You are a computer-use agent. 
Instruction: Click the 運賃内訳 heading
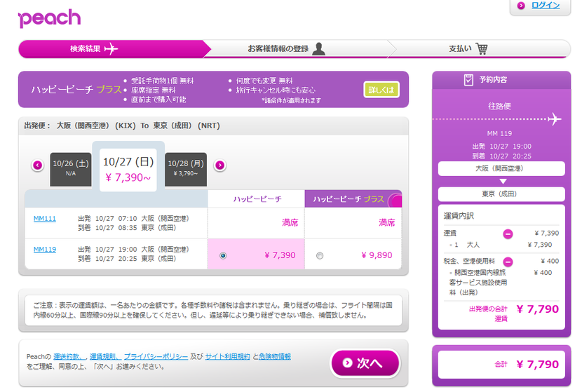click(x=459, y=216)
